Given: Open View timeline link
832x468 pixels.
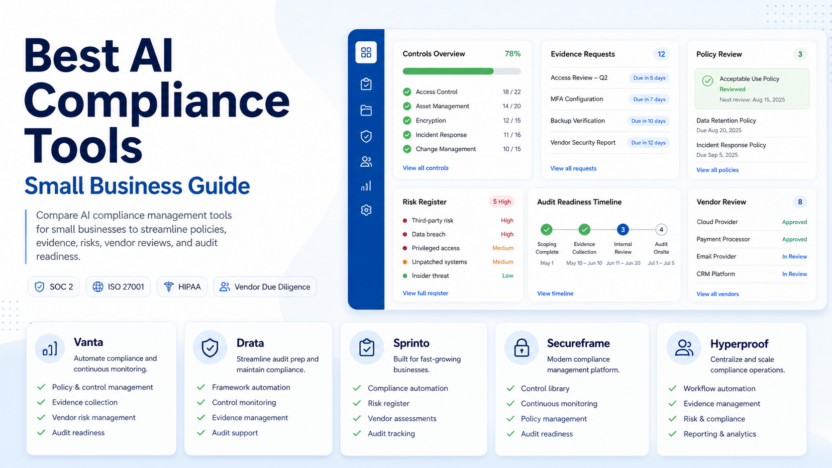Looking at the screenshot, I should pos(555,293).
